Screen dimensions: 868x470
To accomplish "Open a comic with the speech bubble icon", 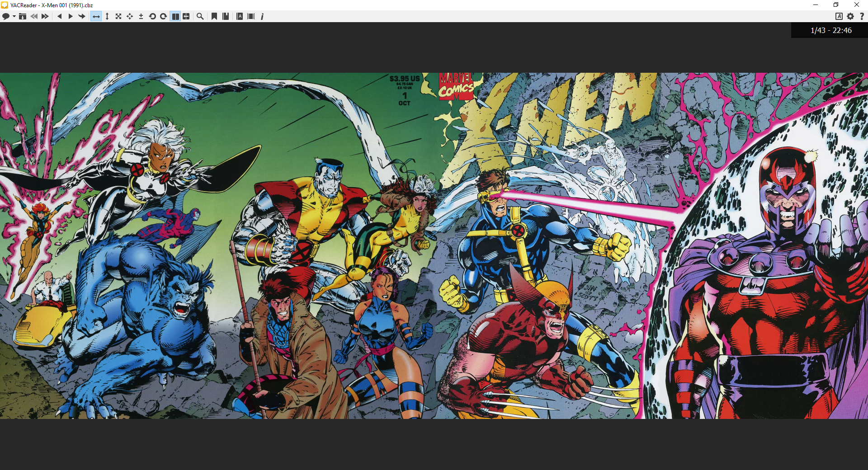I will point(6,16).
